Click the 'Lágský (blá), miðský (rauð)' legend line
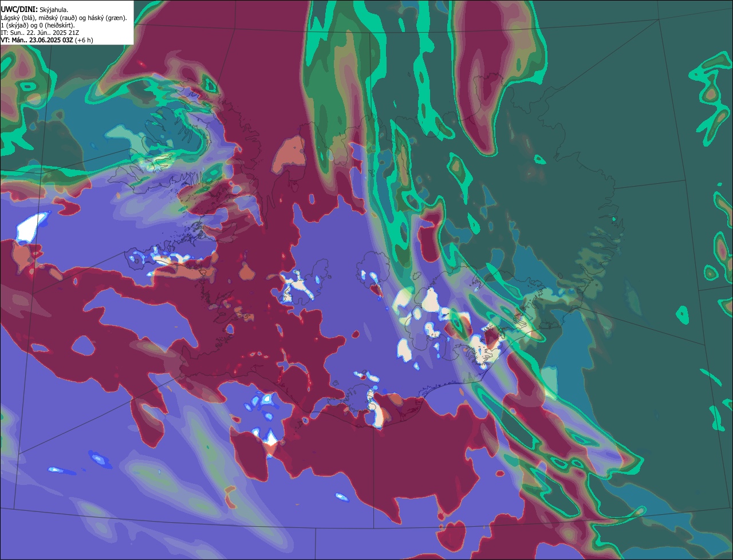The image size is (733, 560). [64, 18]
